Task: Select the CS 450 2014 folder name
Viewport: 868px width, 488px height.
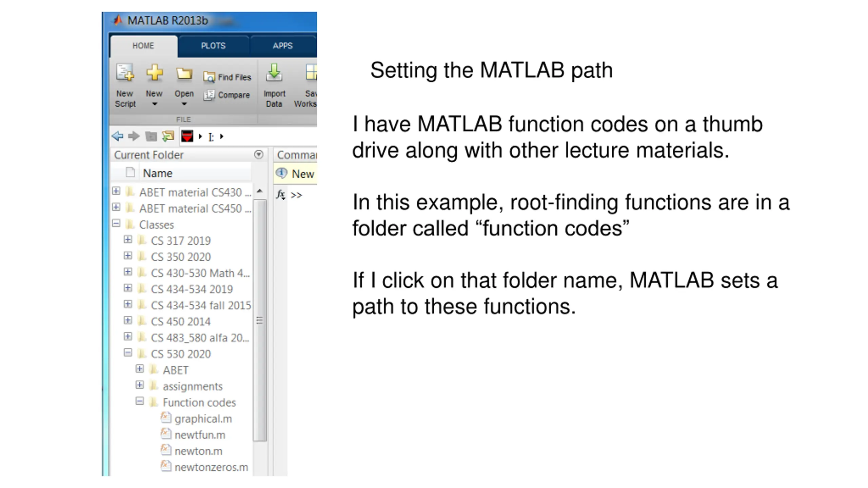Action: (181, 322)
